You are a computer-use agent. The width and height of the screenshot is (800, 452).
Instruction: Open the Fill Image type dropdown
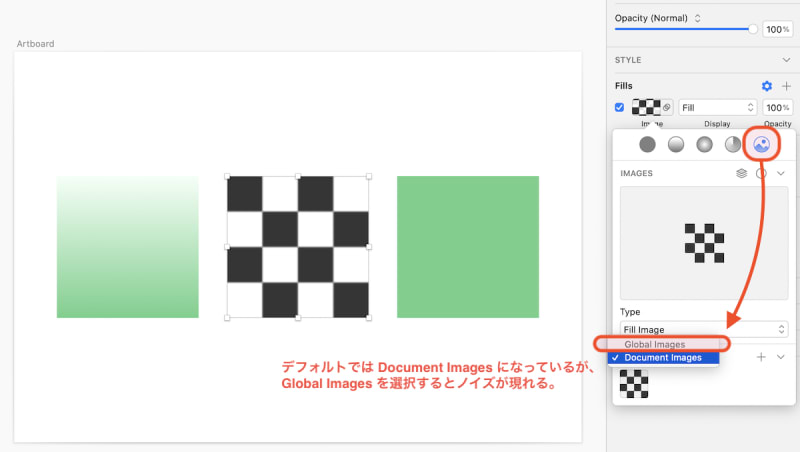point(704,330)
